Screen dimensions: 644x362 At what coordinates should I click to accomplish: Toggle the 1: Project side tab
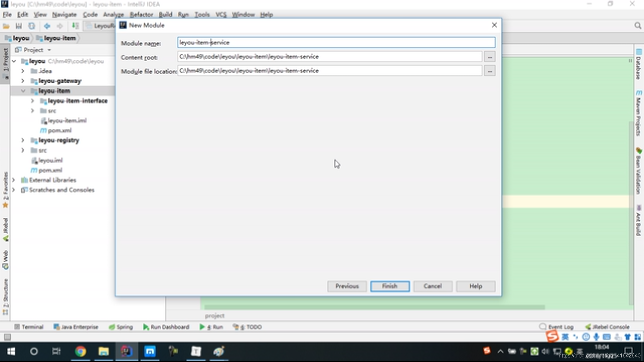pos(5,64)
